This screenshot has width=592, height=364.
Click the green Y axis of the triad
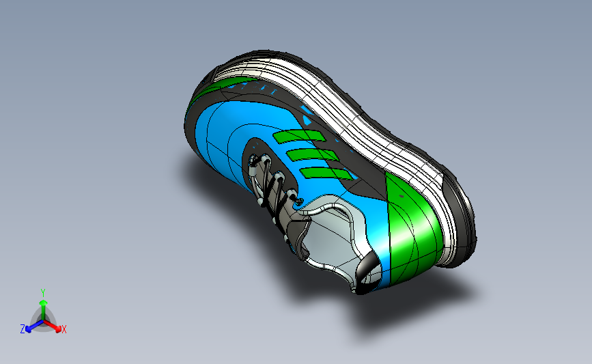(43, 309)
